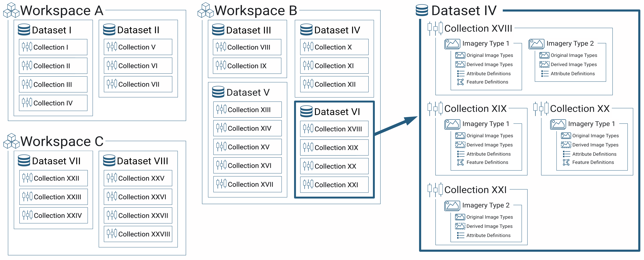The image size is (644, 260).
Task: Select the Collection II box
Action: [x=53, y=66]
